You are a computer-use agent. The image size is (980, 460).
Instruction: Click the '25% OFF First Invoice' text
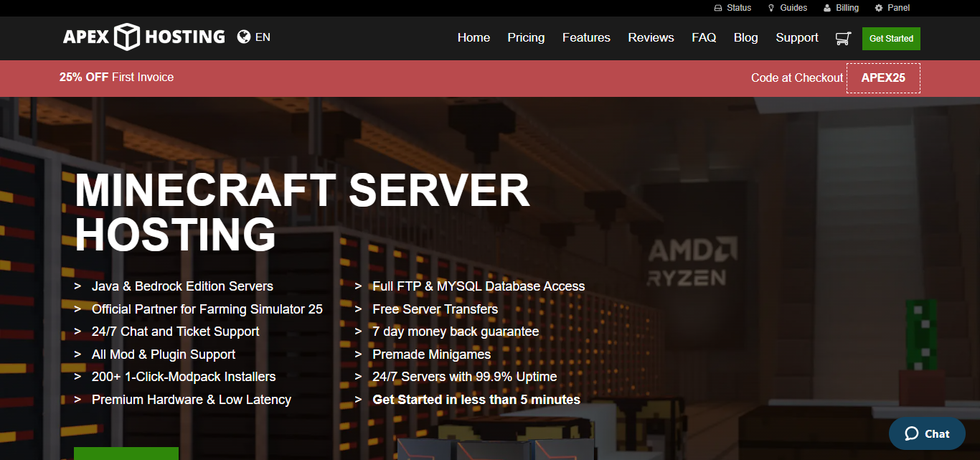point(116,78)
